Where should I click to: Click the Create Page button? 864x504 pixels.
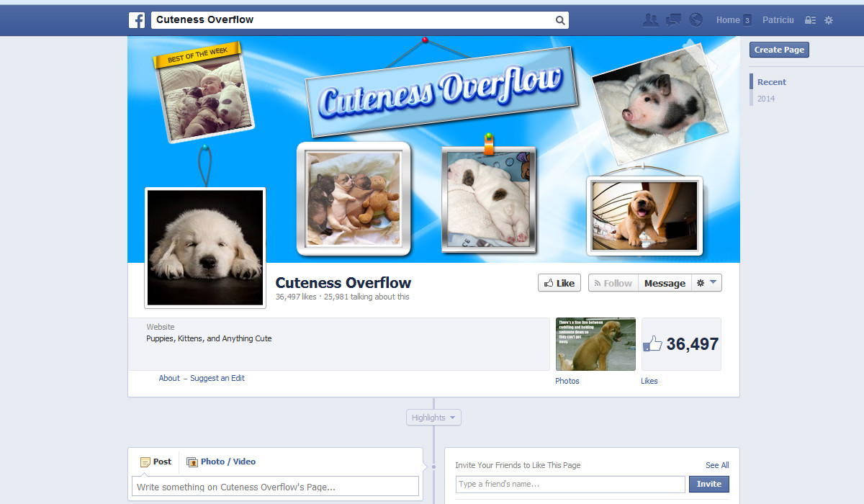[779, 50]
